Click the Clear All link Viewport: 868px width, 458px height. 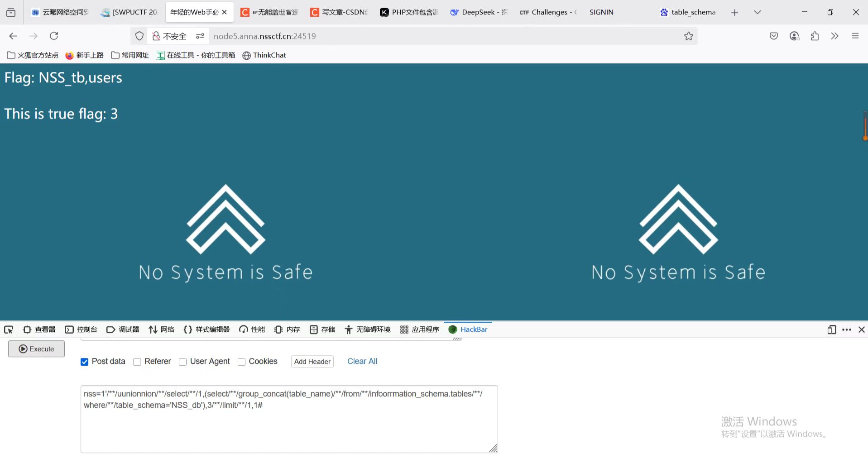pos(362,361)
